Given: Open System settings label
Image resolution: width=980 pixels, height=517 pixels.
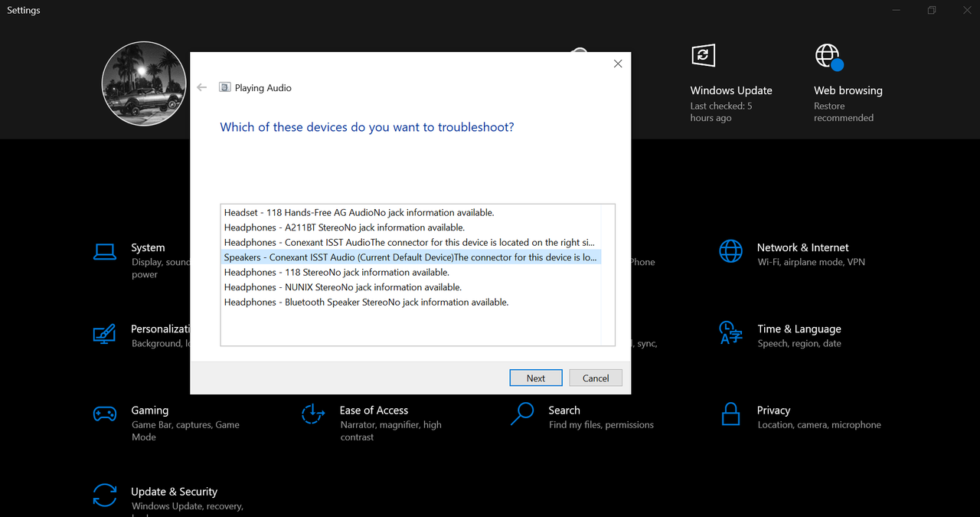Looking at the screenshot, I should pyautogui.click(x=148, y=247).
